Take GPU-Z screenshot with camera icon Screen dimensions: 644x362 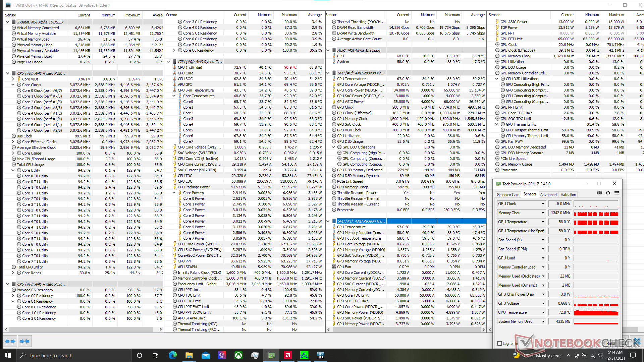point(599,193)
